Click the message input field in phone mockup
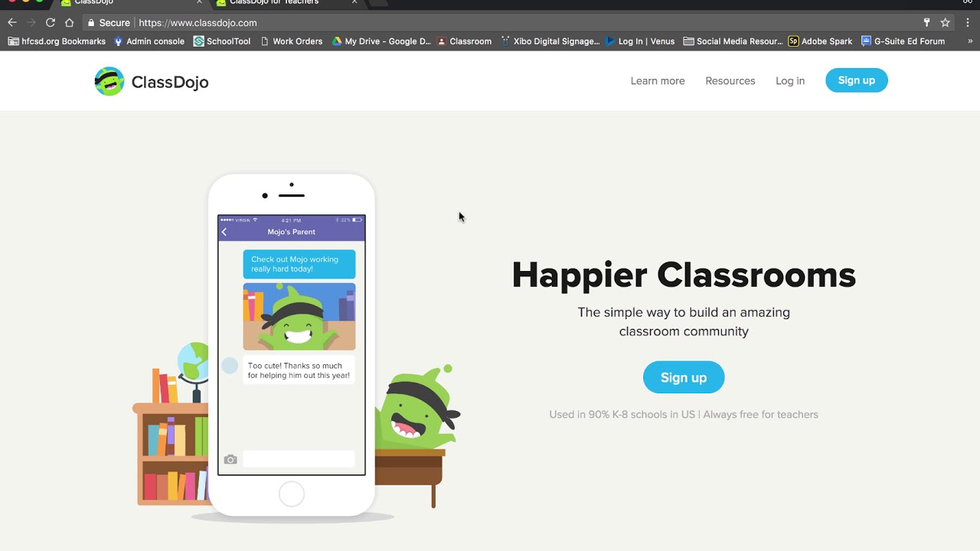980x551 pixels. [x=299, y=459]
